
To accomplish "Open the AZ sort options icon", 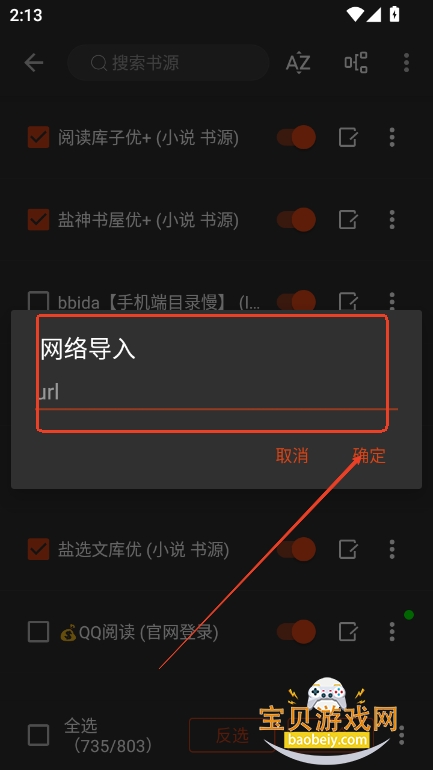I will [298, 63].
